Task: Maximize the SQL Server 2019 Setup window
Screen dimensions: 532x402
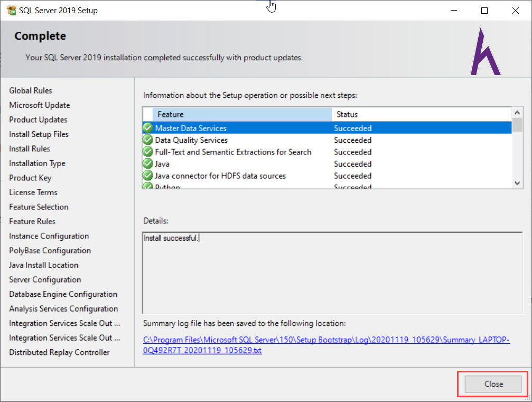Action: point(484,11)
